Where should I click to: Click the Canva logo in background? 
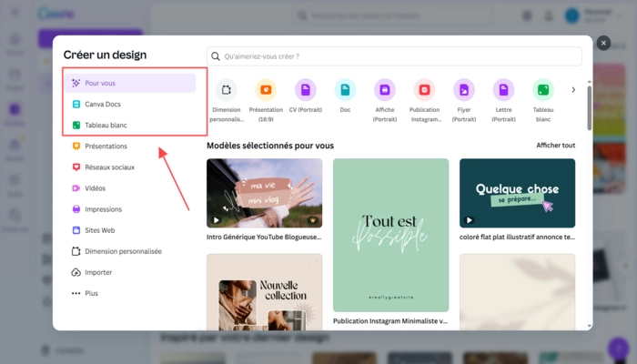click(x=56, y=14)
